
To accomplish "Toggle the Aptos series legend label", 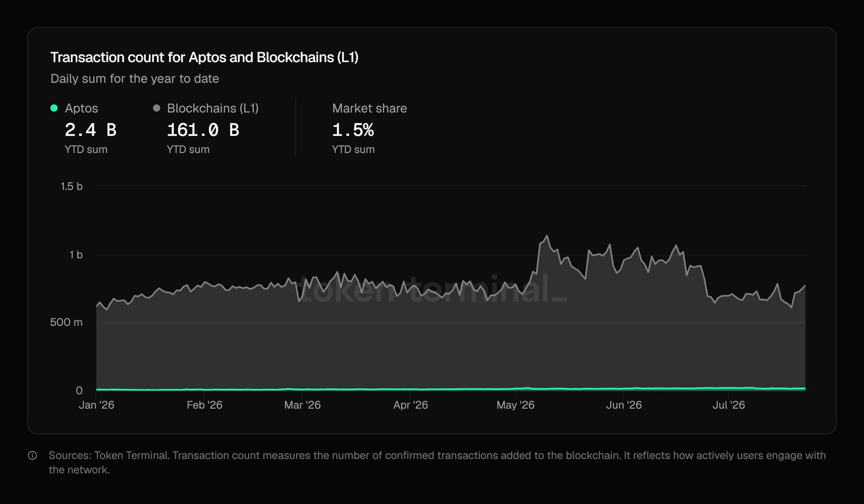I will pos(81,108).
